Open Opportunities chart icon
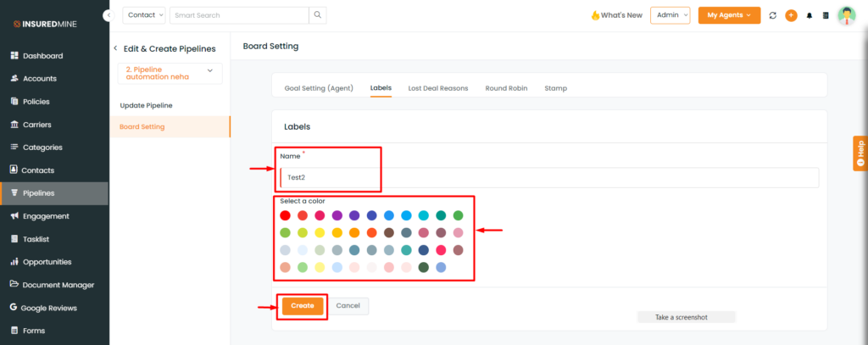The width and height of the screenshot is (868, 345). 14,262
